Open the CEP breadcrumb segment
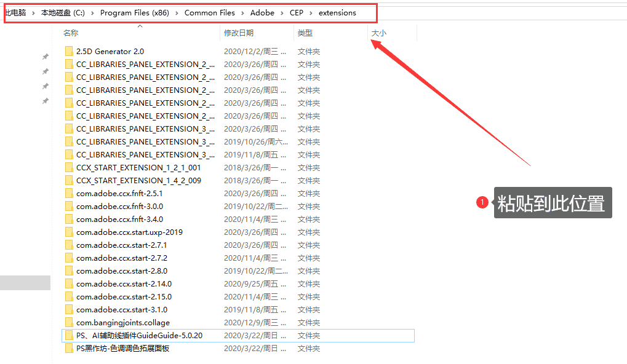 (x=297, y=13)
